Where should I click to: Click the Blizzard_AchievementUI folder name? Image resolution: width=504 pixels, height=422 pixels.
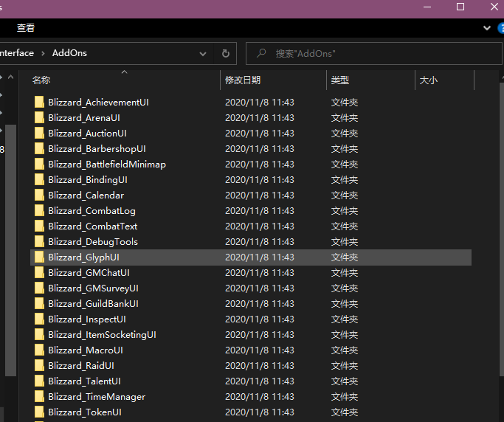point(98,103)
